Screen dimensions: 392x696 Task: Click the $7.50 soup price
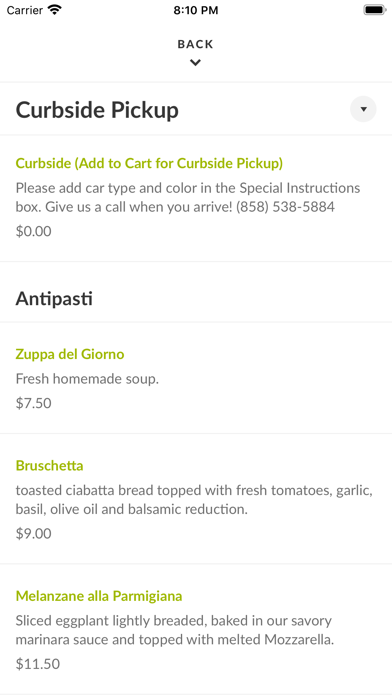click(x=33, y=403)
